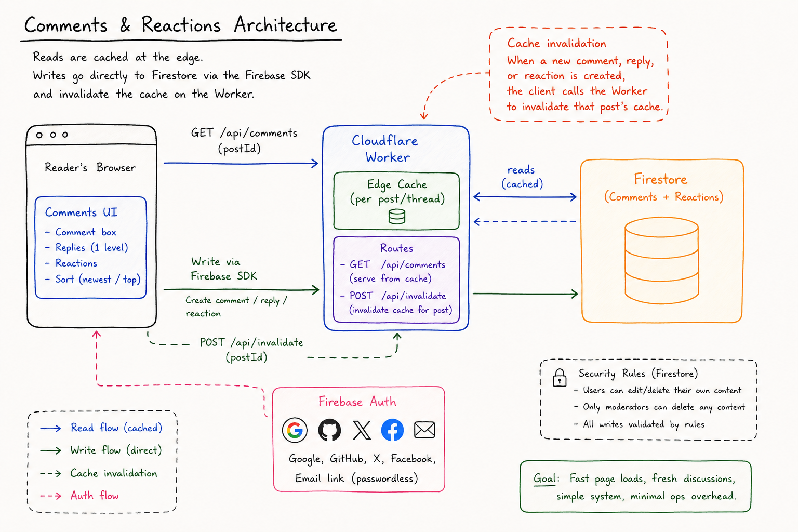Click the blue Read flow legend arrow

[51, 429]
